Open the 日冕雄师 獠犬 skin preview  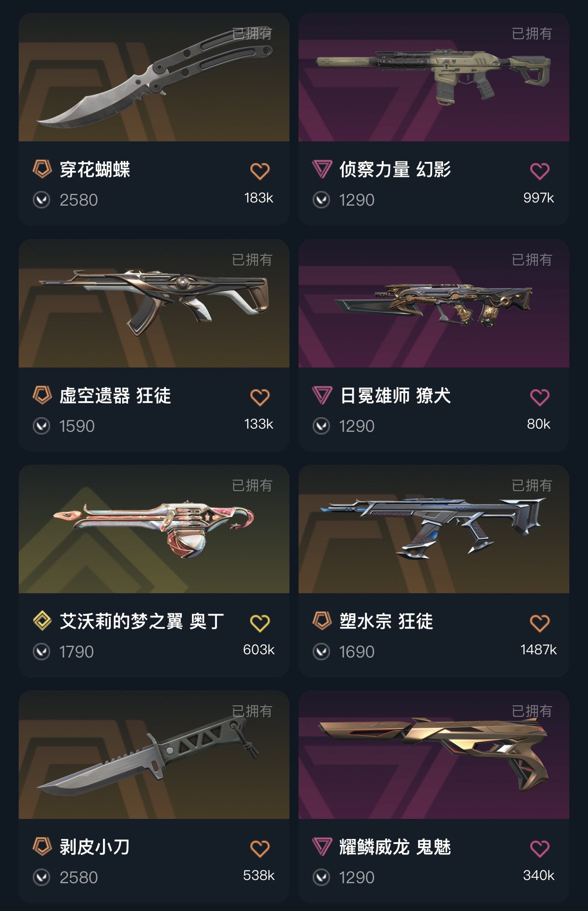click(x=433, y=303)
